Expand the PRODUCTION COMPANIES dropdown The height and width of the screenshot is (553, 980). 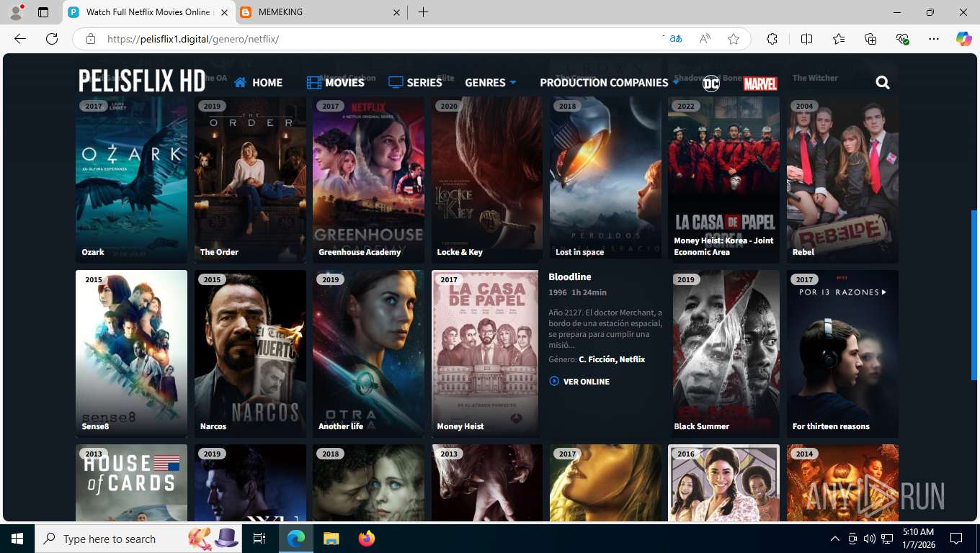610,83
